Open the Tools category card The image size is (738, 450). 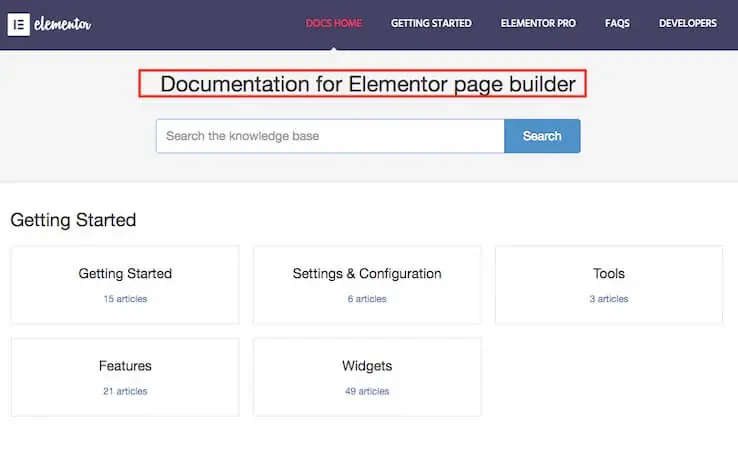pos(609,285)
